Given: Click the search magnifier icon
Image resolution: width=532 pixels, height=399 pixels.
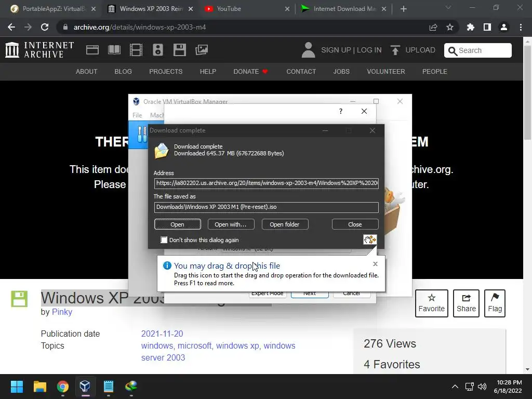Looking at the screenshot, I should coord(453,51).
